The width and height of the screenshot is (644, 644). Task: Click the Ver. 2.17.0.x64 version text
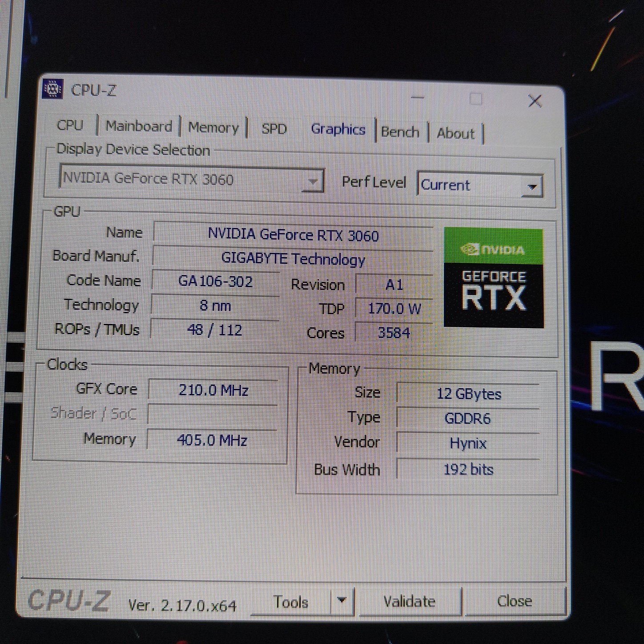tap(182, 605)
